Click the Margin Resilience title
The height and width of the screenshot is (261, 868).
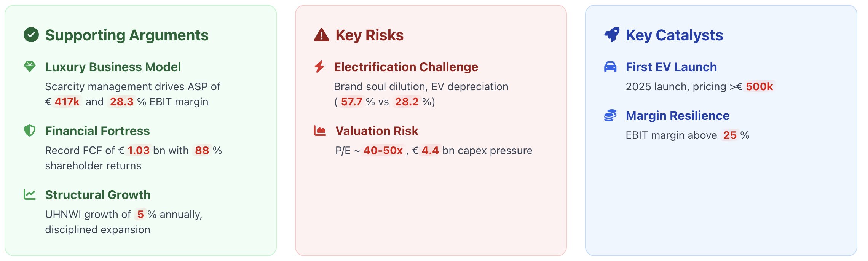678,116
